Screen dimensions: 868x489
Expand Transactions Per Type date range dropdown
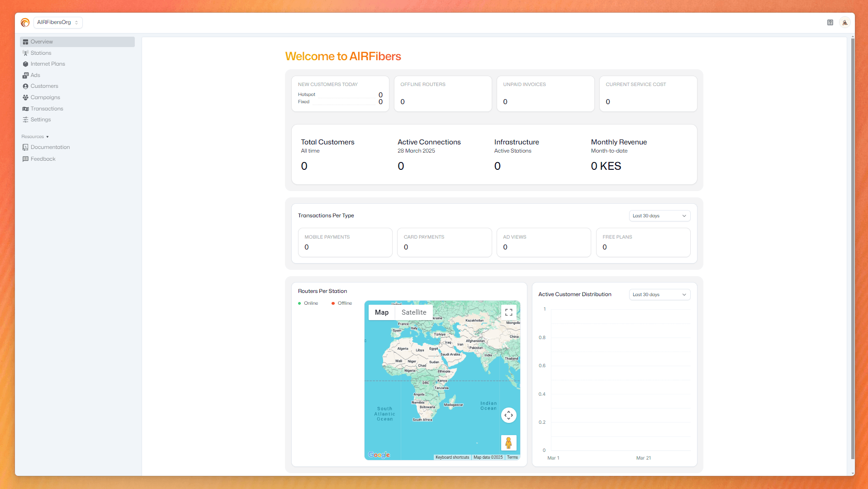tap(659, 216)
